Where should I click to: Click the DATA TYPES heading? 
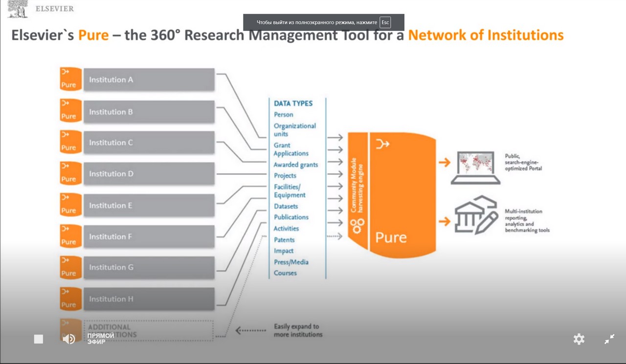[293, 104]
